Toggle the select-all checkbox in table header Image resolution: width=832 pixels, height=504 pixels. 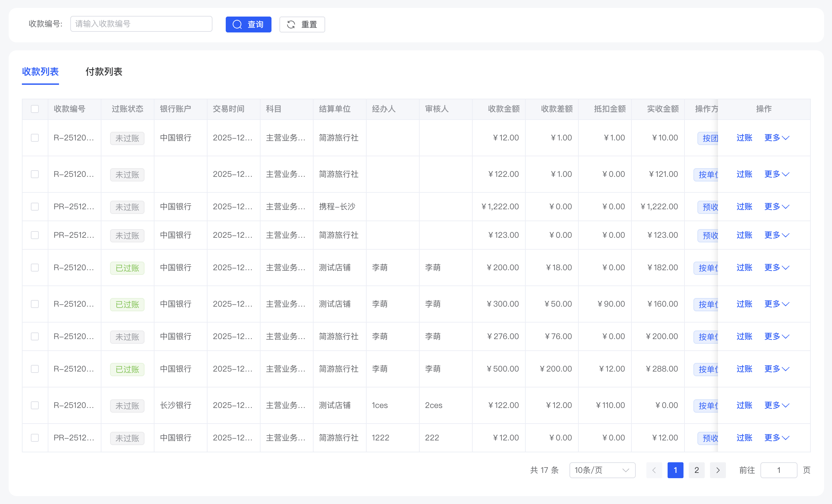point(35,109)
